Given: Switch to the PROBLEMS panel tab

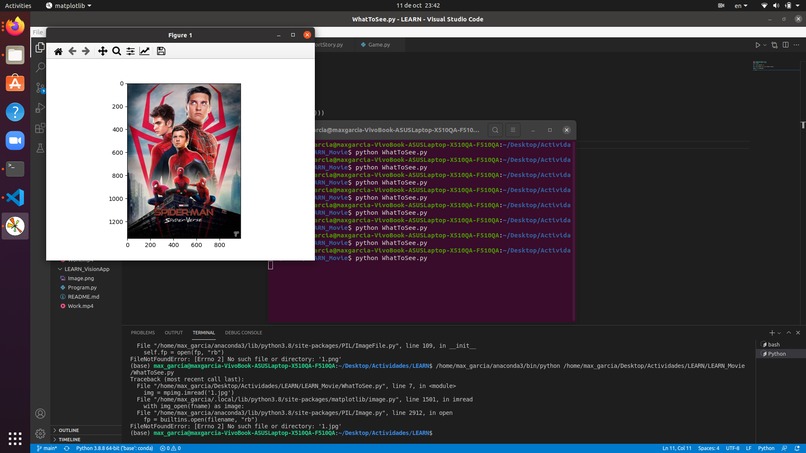Looking at the screenshot, I should 142,333.
